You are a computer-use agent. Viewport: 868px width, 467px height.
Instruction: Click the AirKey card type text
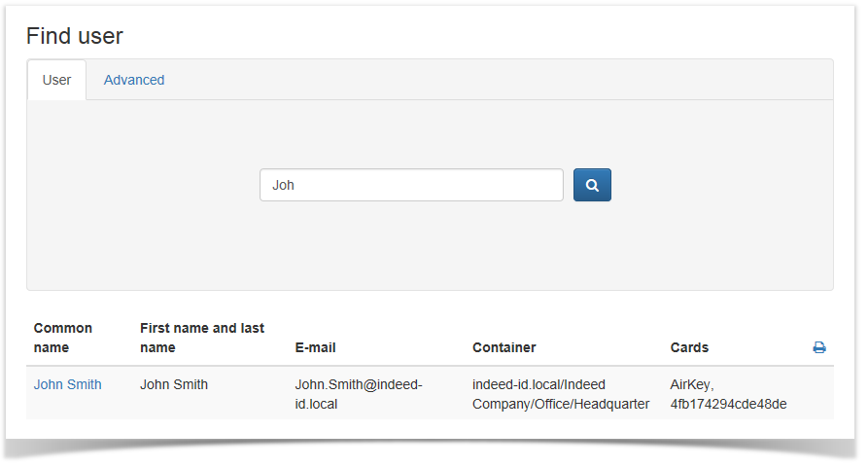[x=692, y=384]
